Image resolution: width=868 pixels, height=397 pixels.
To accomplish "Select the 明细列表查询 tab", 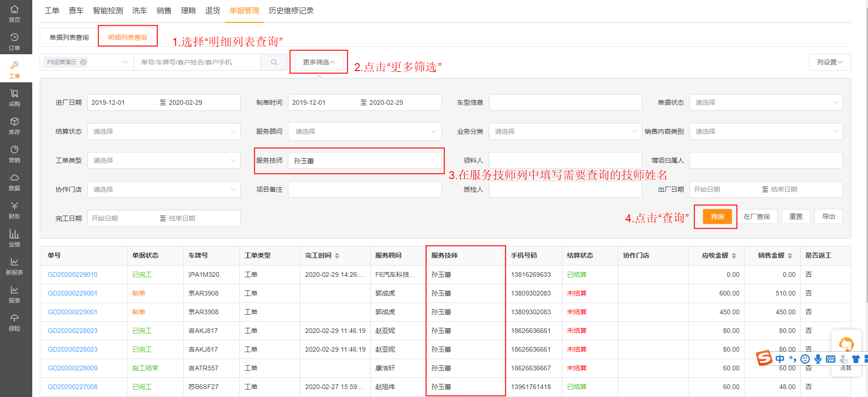I will 128,37.
